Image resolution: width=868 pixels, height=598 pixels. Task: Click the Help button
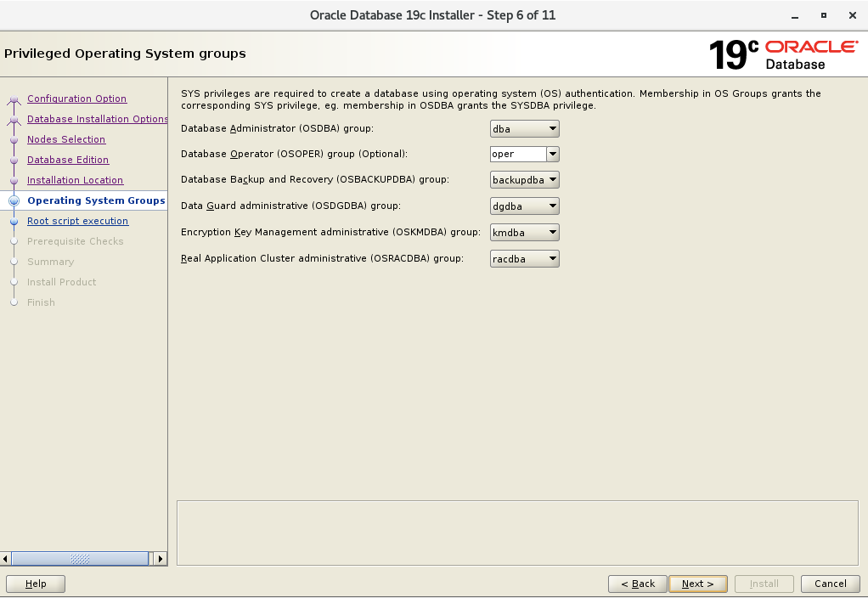click(x=36, y=584)
